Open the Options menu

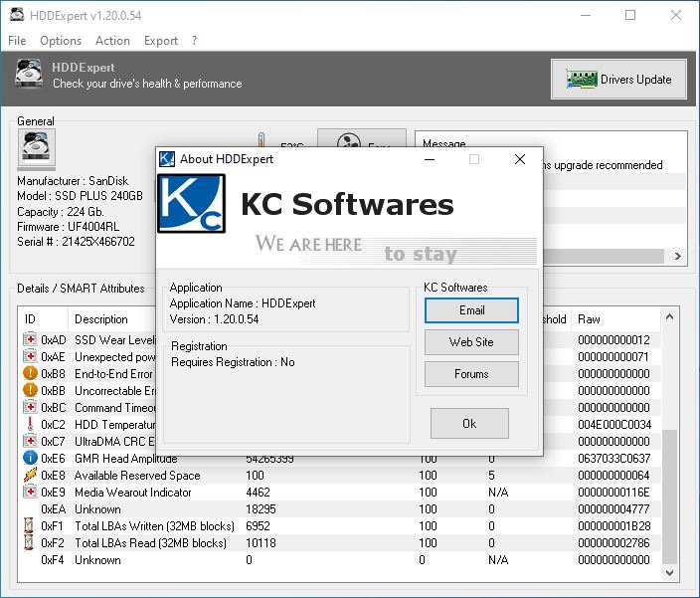pyautogui.click(x=61, y=41)
